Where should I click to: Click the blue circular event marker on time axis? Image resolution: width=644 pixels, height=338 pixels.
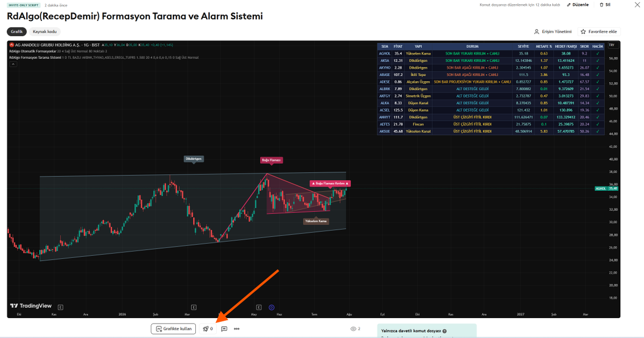(x=272, y=307)
